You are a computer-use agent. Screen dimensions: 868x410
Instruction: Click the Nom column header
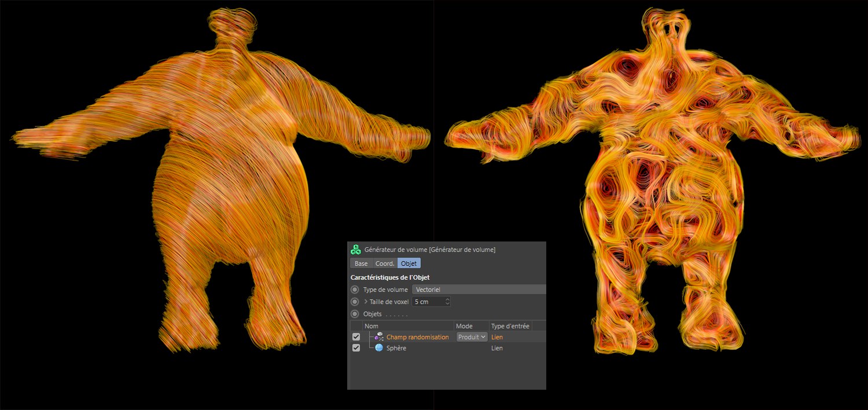pos(372,326)
